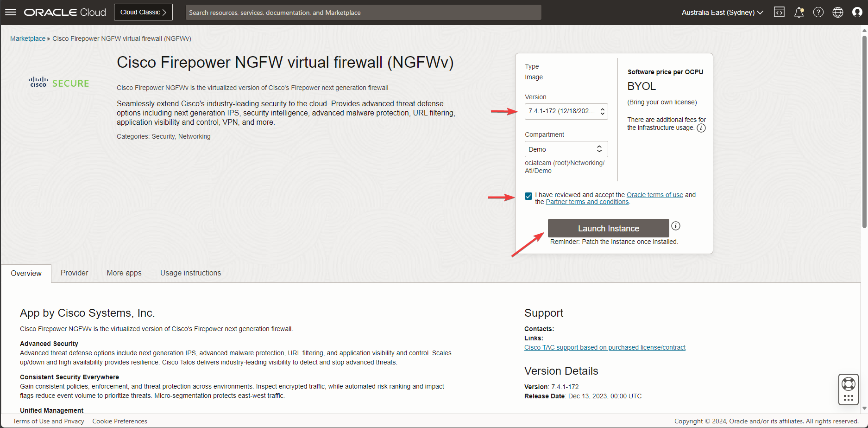Open the Oracle terms of use link

point(655,195)
